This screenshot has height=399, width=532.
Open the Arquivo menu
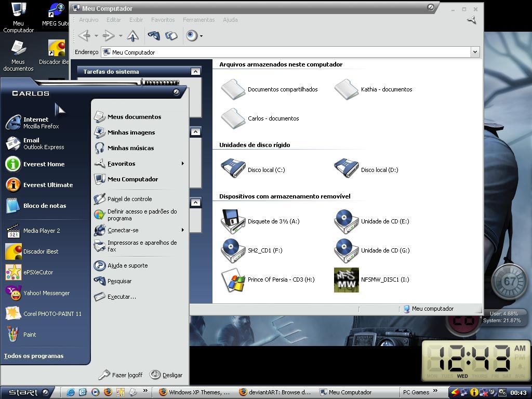pos(88,20)
